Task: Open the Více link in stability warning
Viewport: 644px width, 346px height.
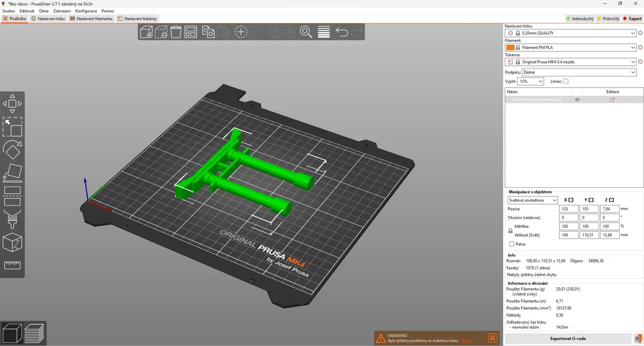Action: 466,340
